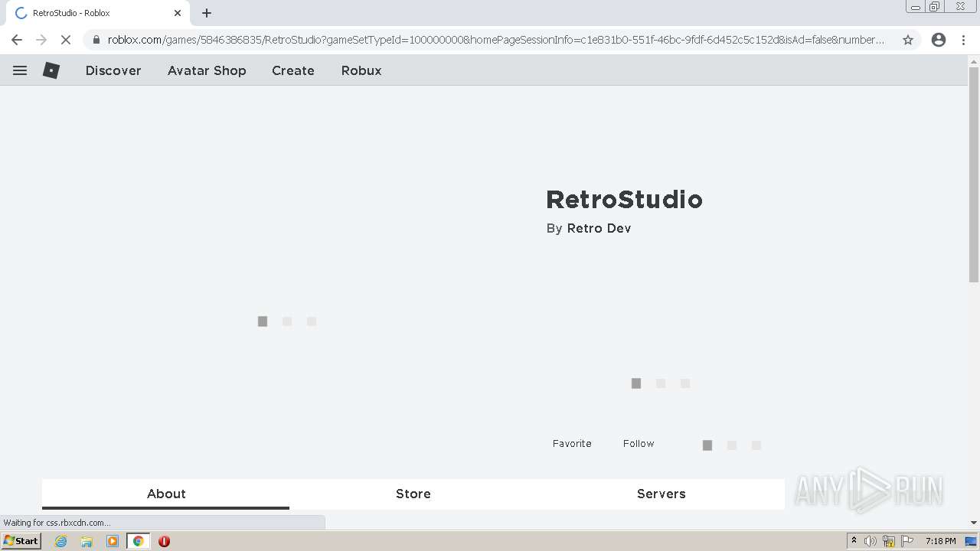Image resolution: width=980 pixels, height=551 pixels.
Task: View site security lock info
Action: pos(96,40)
